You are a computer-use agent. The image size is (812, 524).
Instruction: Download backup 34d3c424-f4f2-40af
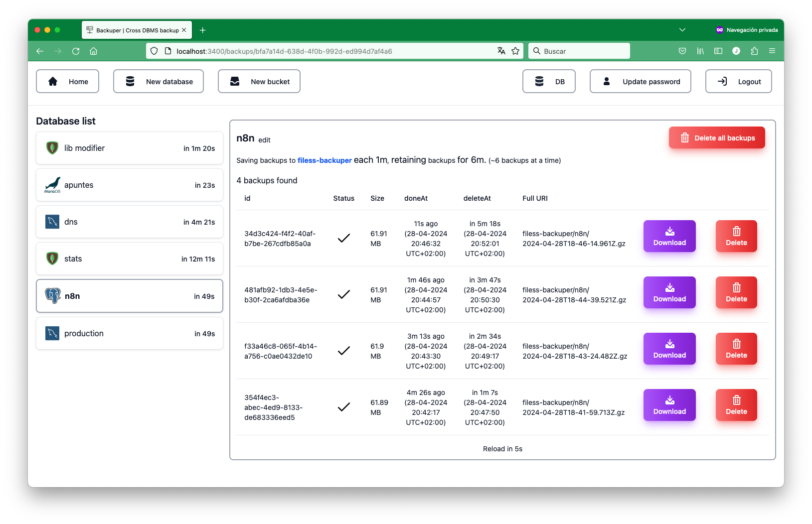[x=669, y=236]
